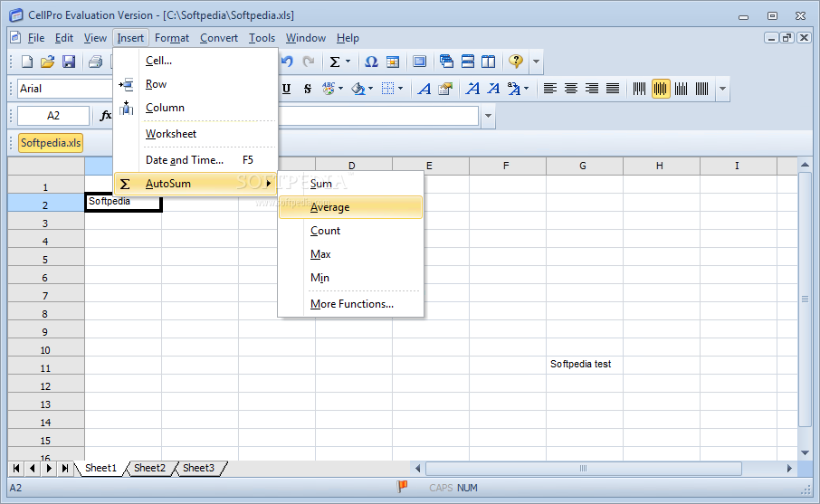
Task: Toggle Underline formatting
Action: point(286,89)
